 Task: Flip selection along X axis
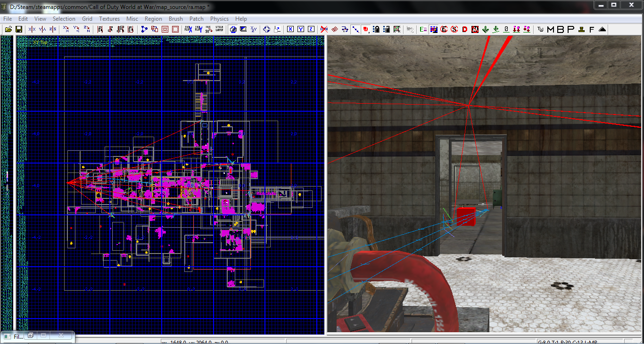click(32, 29)
